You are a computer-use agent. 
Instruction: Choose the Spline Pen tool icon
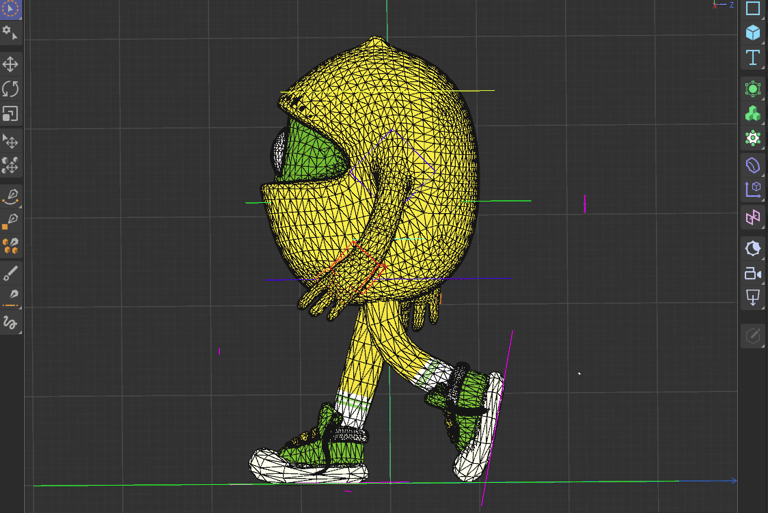pyautogui.click(x=10, y=196)
